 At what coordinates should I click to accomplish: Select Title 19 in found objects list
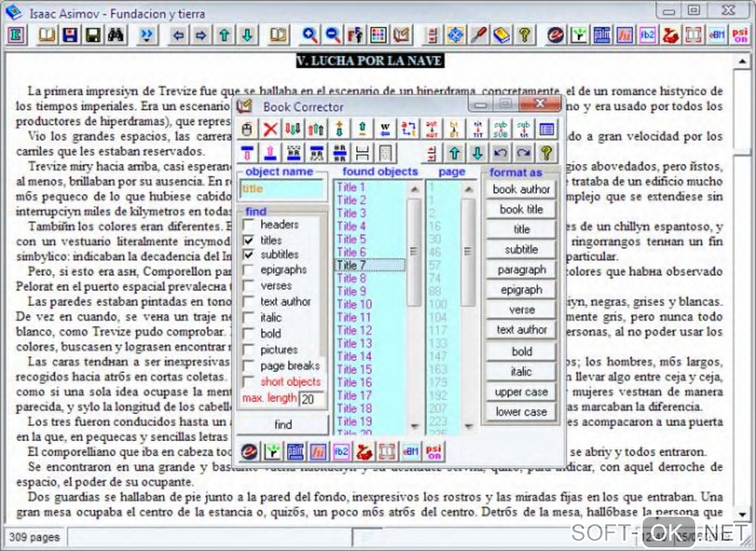[371, 421]
